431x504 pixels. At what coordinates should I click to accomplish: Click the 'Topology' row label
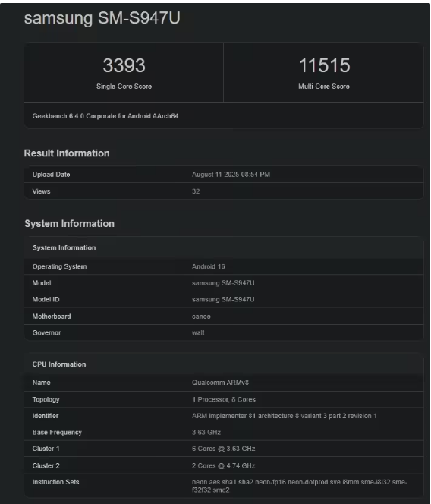click(x=46, y=400)
